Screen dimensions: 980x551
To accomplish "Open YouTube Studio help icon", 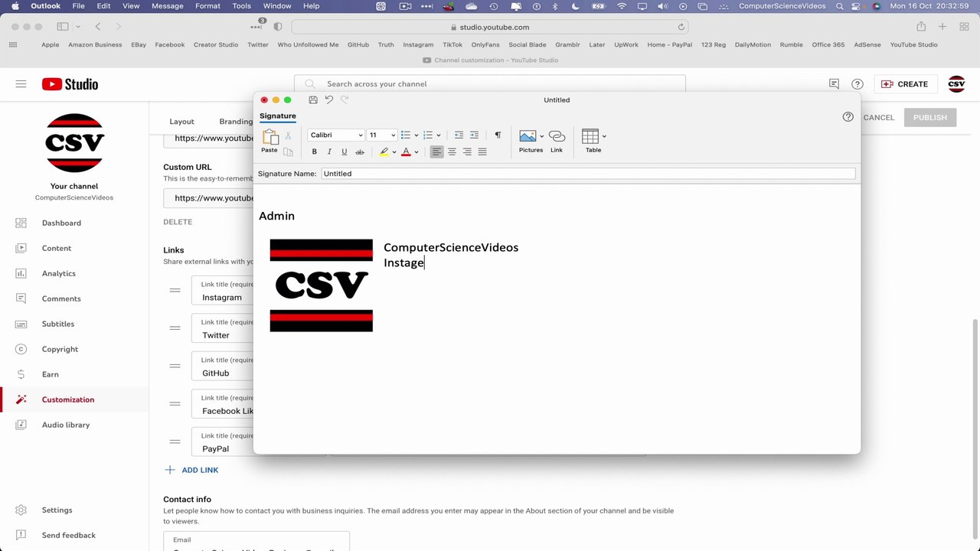I will (x=857, y=84).
